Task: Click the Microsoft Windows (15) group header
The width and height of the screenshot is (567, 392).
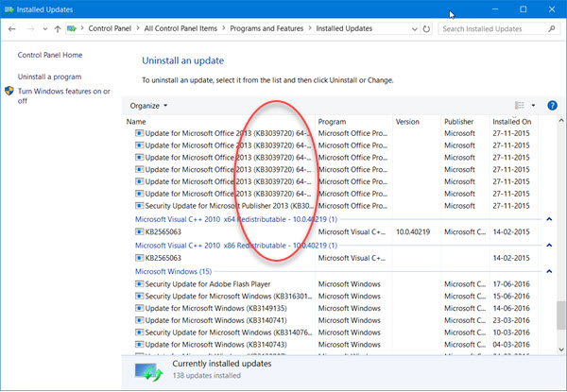Action: pos(174,271)
